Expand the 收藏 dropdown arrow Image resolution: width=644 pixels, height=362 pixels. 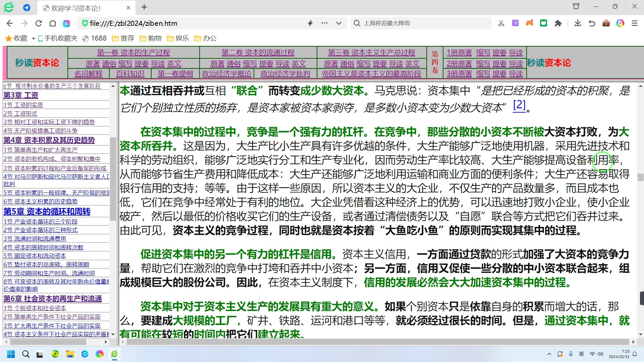(x=33, y=39)
